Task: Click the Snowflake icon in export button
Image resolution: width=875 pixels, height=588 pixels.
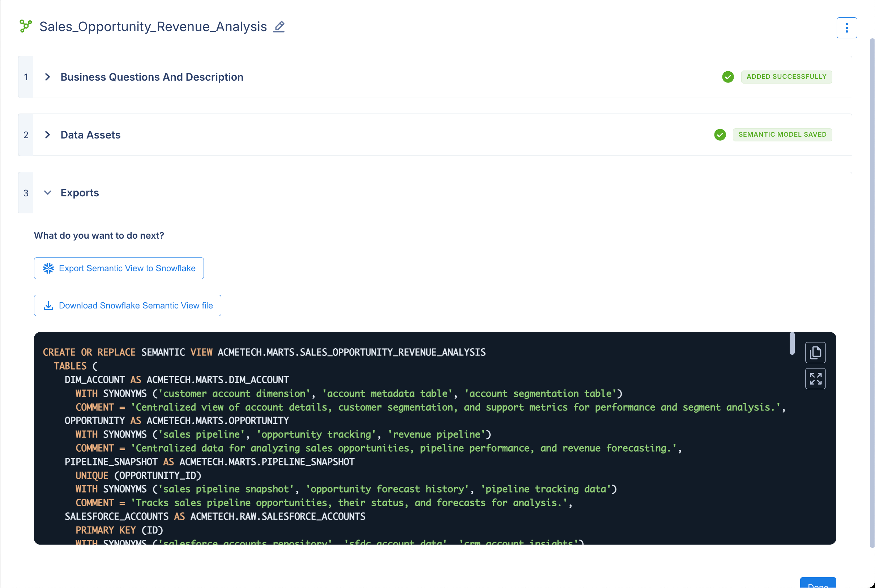Action: 48,268
